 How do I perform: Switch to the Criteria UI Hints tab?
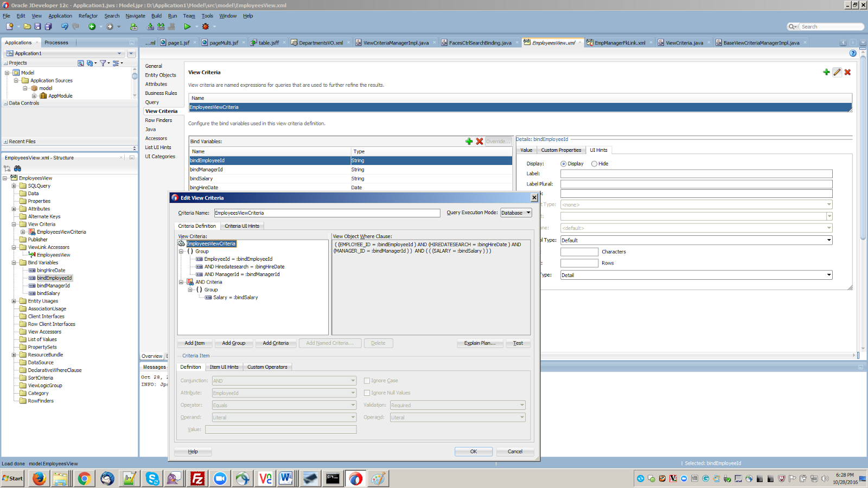[x=241, y=226]
